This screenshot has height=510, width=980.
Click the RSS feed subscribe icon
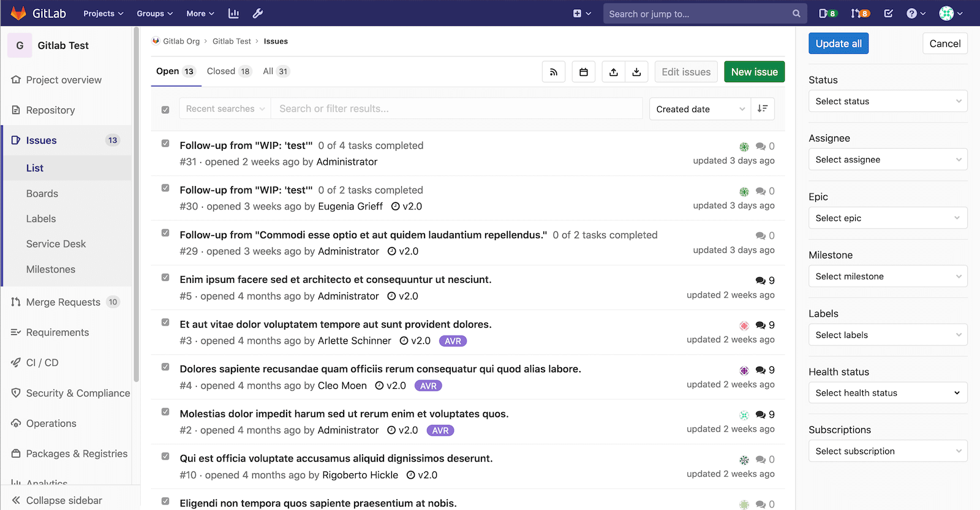click(554, 72)
